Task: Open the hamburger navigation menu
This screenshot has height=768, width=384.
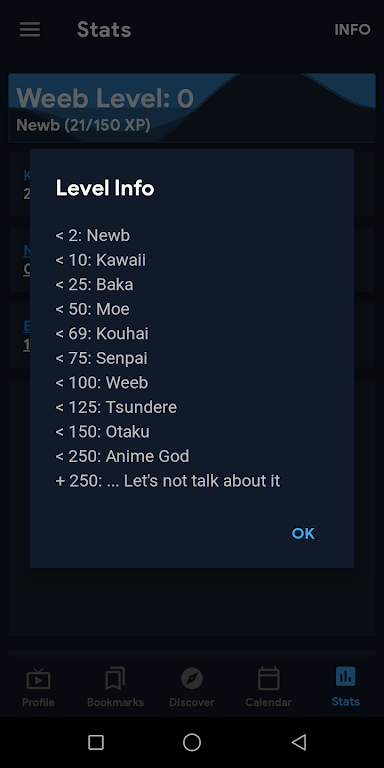Action: tap(30, 29)
